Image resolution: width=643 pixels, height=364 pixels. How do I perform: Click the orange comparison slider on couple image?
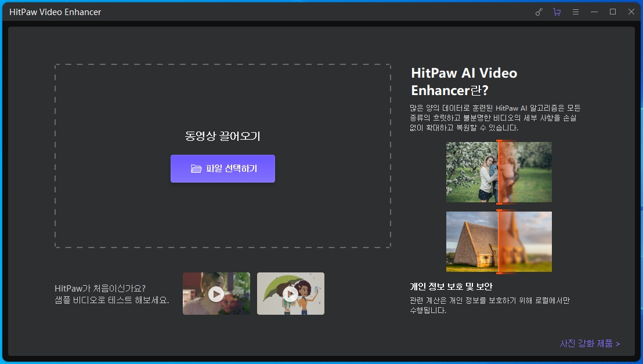click(x=499, y=172)
